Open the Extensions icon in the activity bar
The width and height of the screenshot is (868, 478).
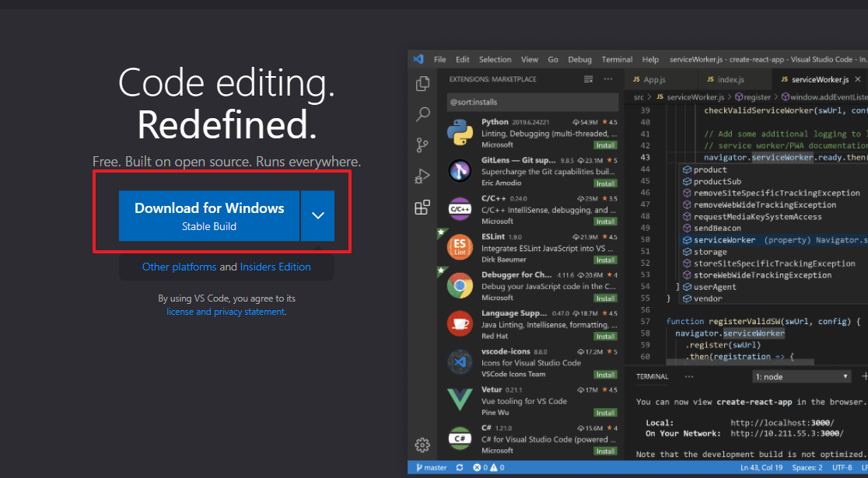tap(422, 208)
